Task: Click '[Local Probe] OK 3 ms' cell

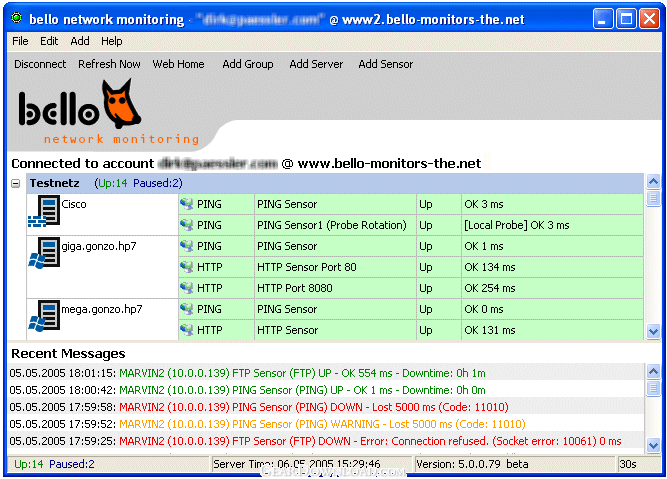Action: click(552, 225)
